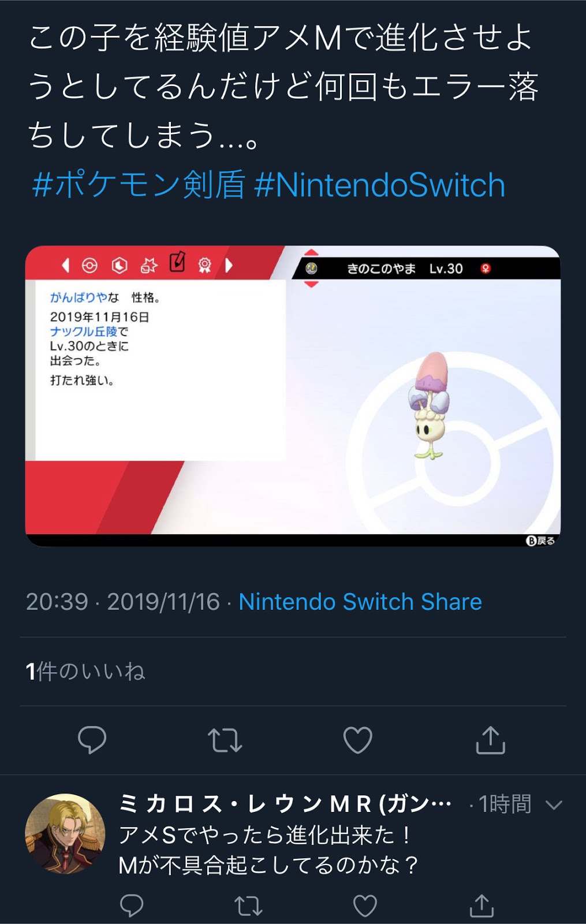Reply to the main tweet

[92, 740]
